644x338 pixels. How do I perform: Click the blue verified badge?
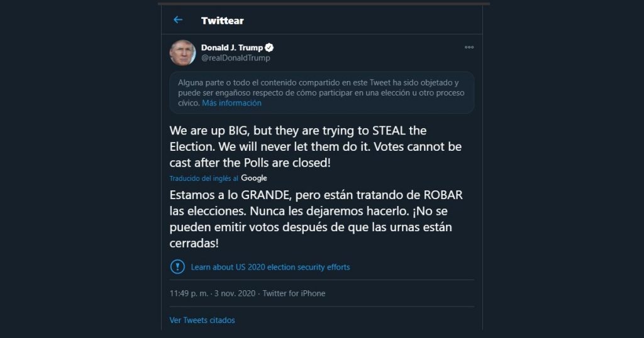(x=269, y=48)
